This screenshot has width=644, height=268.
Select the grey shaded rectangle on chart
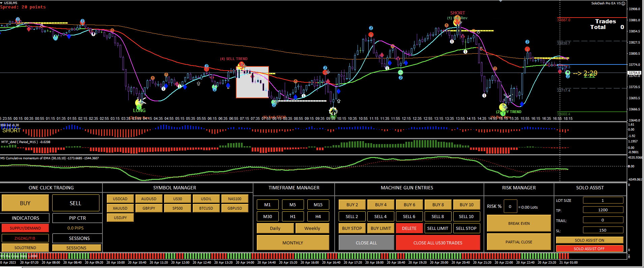pyautogui.click(x=252, y=82)
